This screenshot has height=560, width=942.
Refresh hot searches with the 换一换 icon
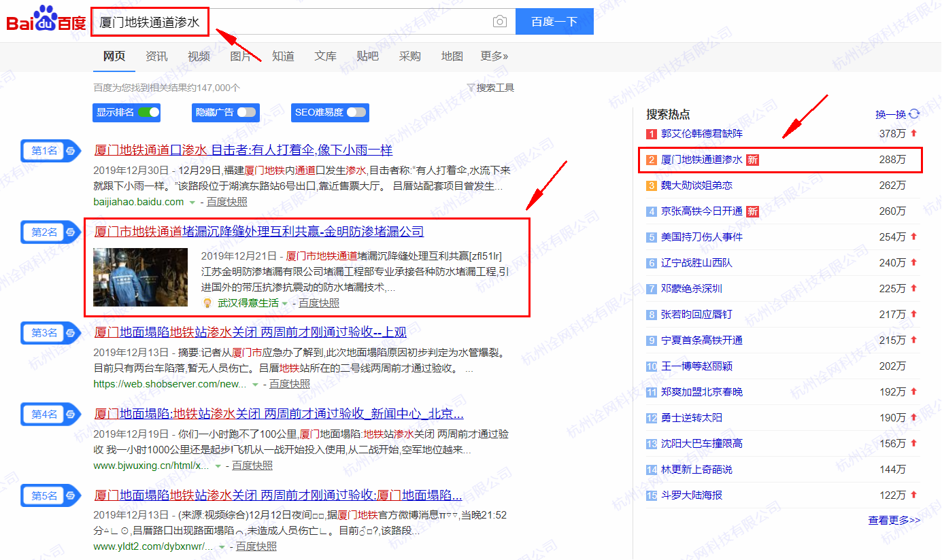point(914,114)
